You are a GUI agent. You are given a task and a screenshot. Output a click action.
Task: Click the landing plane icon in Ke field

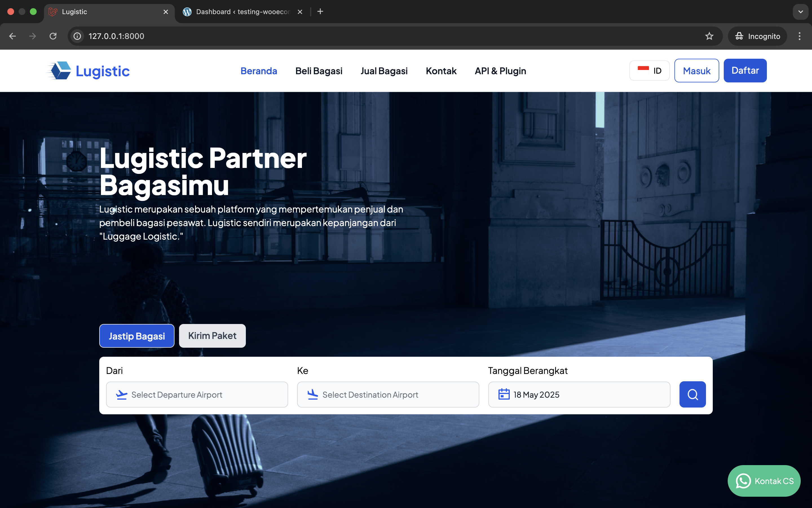(x=312, y=395)
